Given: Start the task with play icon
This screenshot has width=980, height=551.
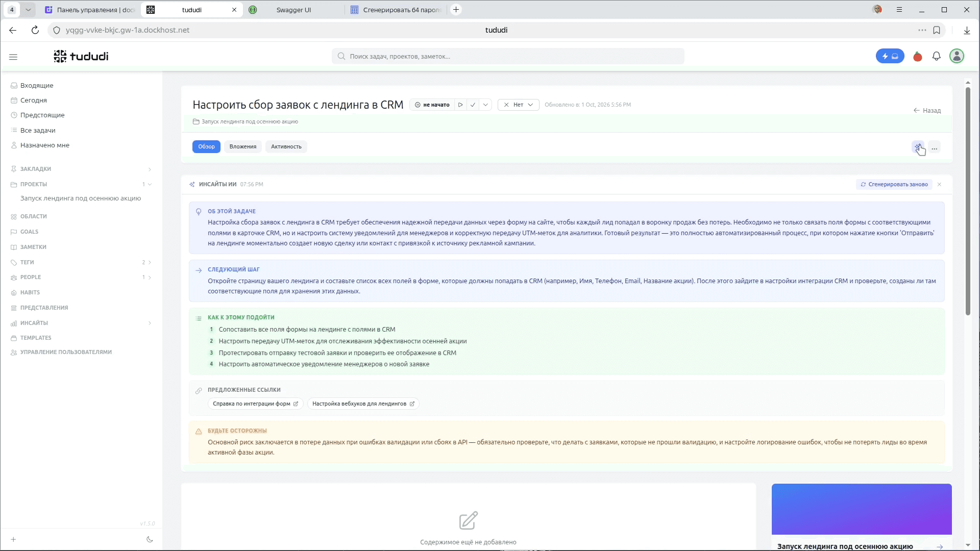Looking at the screenshot, I should pos(460,105).
